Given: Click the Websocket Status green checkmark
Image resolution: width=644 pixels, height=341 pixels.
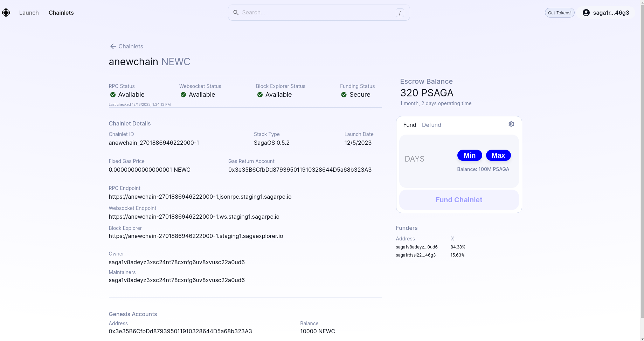Looking at the screenshot, I should point(183,95).
